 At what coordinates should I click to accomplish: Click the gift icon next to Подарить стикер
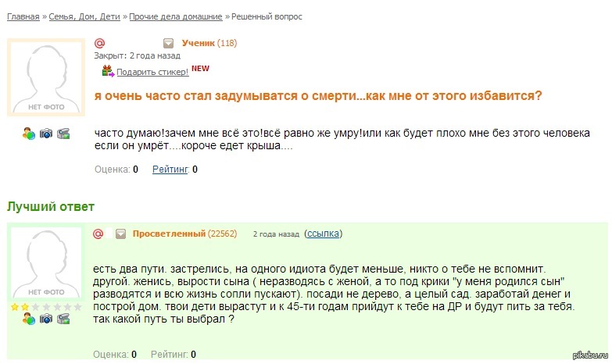coord(108,71)
